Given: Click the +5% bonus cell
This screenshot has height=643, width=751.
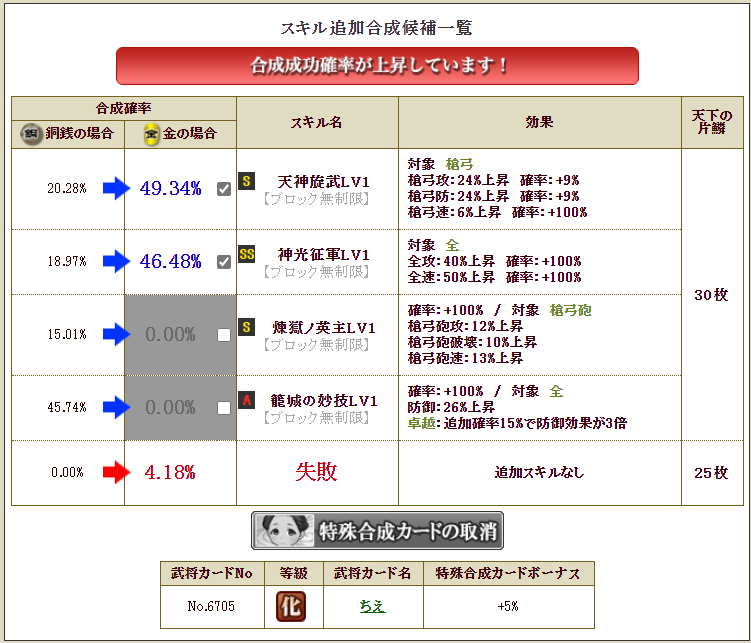Looking at the screenshot, I should click(x=508, y=606).
